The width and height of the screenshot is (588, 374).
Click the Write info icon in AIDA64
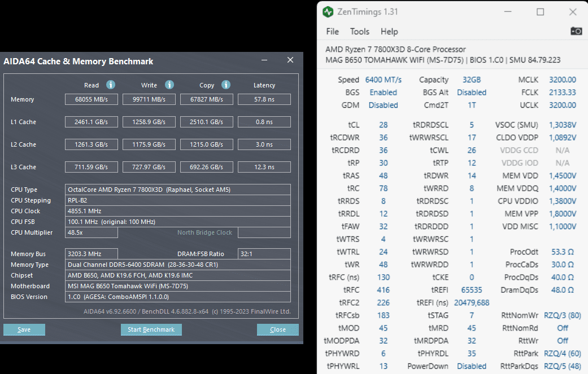click(x=169, y=85)
